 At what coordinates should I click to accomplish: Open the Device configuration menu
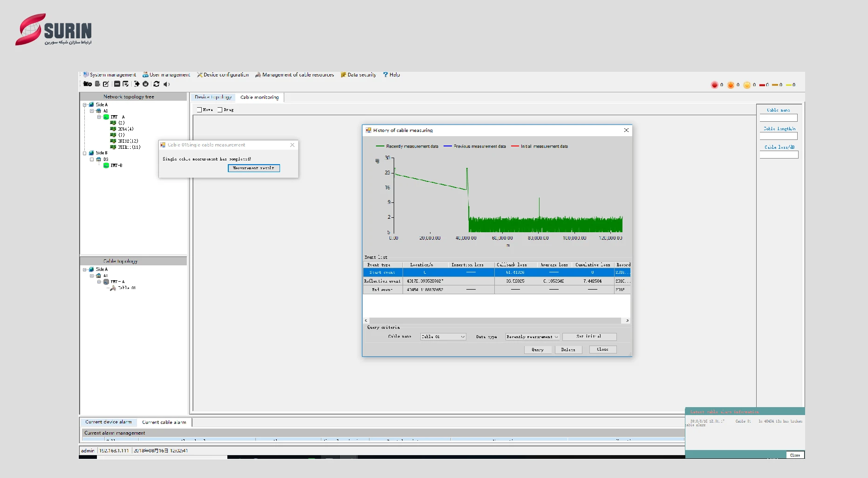223,75
